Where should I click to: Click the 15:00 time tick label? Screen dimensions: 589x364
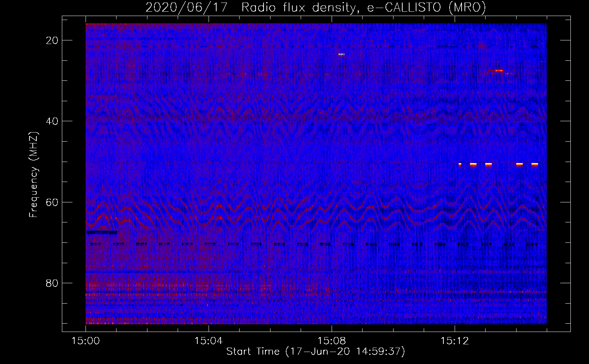(x=86, y=341)
